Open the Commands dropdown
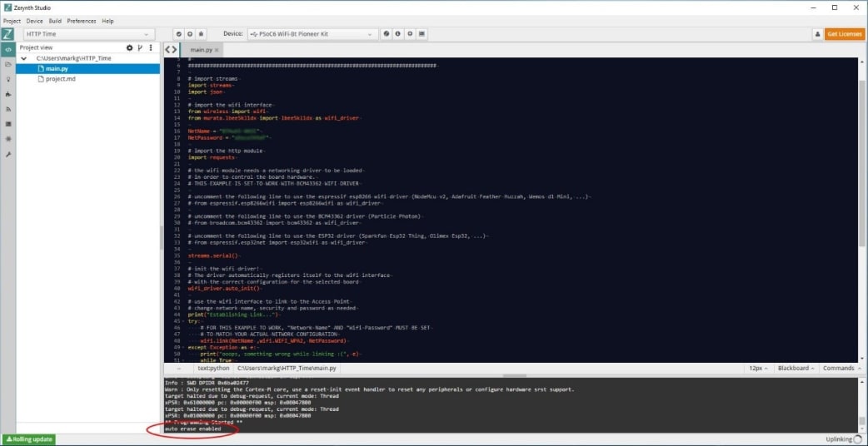 click(x=841, y=368)
